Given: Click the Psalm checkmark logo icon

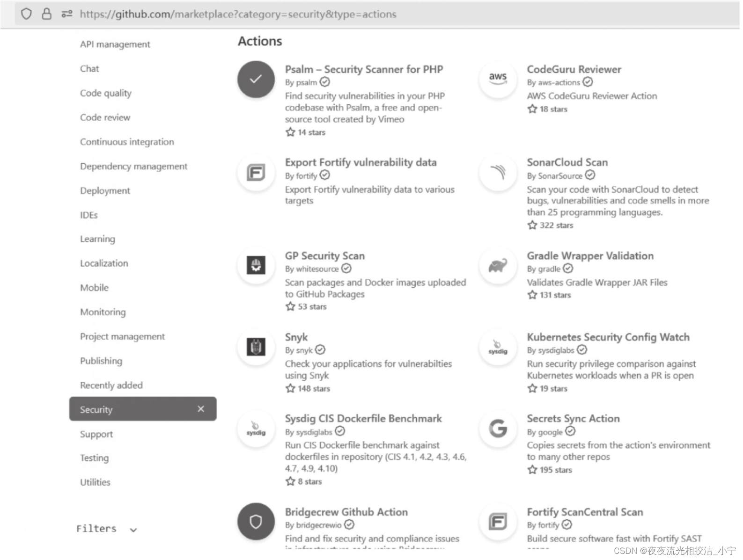Looking at the screenshot, I should [256, 80].
